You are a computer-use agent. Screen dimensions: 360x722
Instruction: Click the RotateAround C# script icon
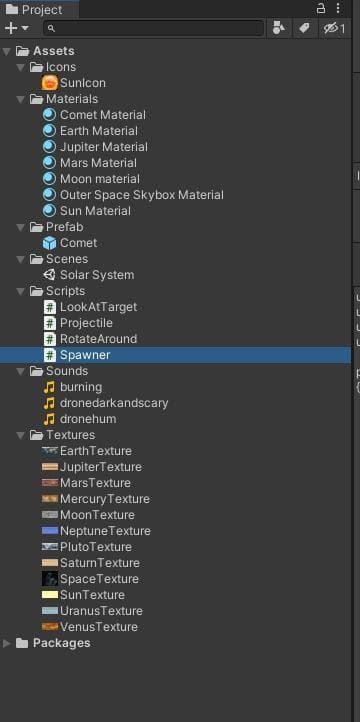click(50, 339)
